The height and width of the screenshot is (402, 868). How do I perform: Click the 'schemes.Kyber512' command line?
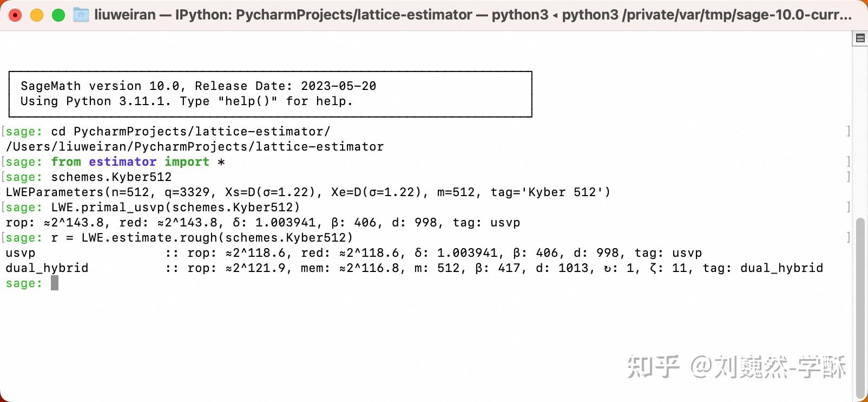pyautogui.click(x=111, y=177)
